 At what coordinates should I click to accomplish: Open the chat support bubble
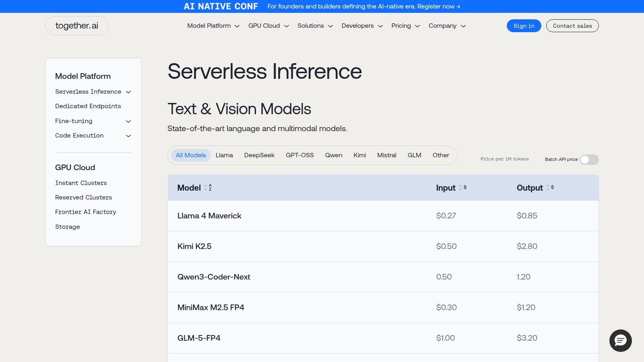621,341
